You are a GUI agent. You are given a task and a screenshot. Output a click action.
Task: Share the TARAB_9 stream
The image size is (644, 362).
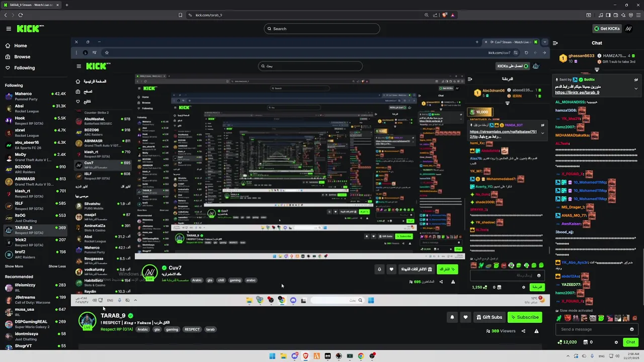point(523,331)
